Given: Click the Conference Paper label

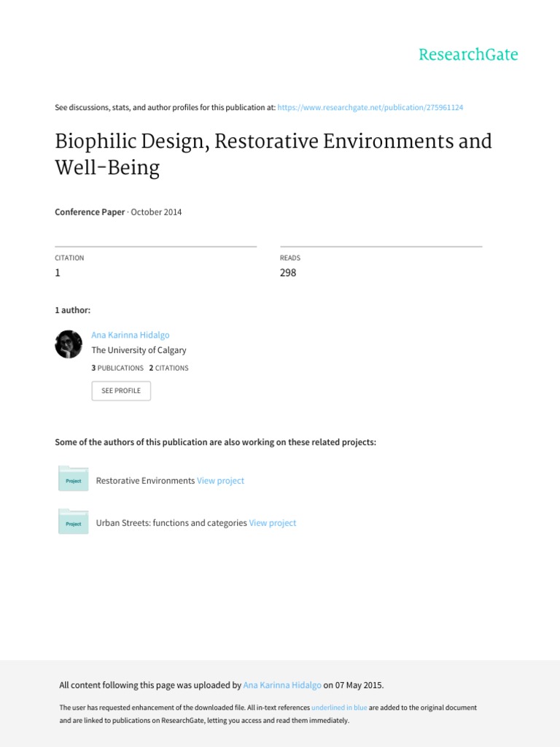Looking at the screenshot, I should 90,212.
